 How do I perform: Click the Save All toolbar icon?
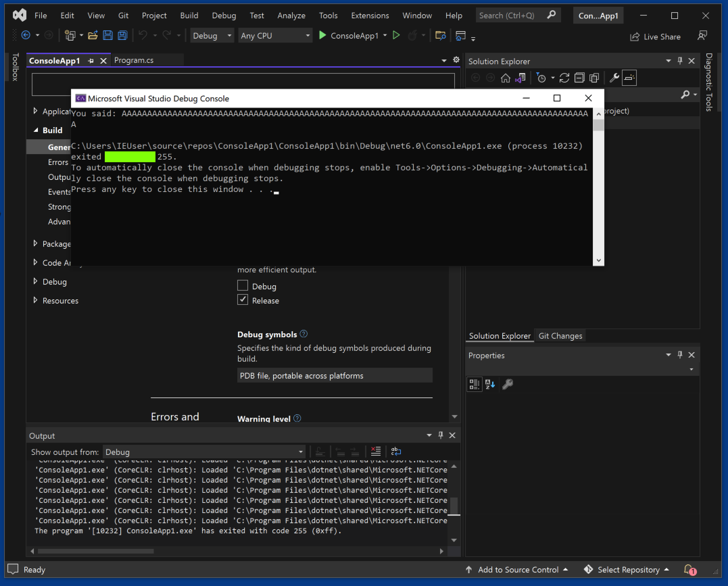click(x=122, y=35)
